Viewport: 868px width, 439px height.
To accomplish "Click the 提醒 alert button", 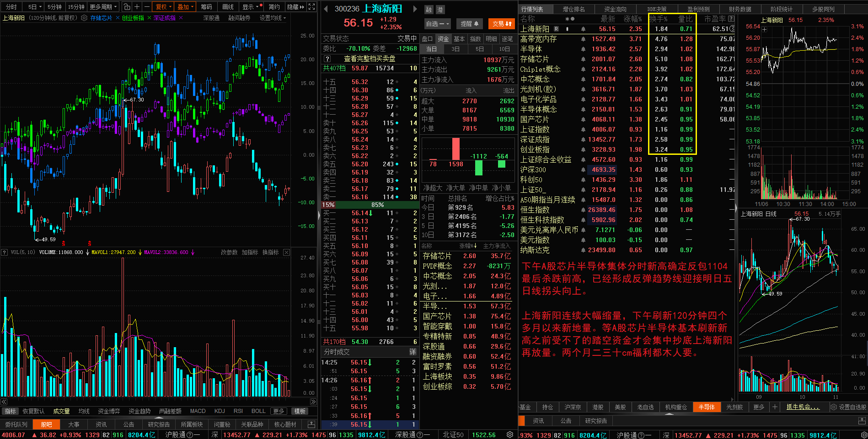I will 469,24.
